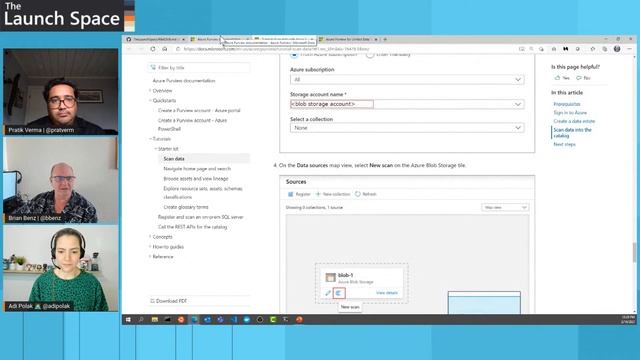Open Register and scan on-prem SQL server
The image size is (640, 360).
[x=200, y=217]
